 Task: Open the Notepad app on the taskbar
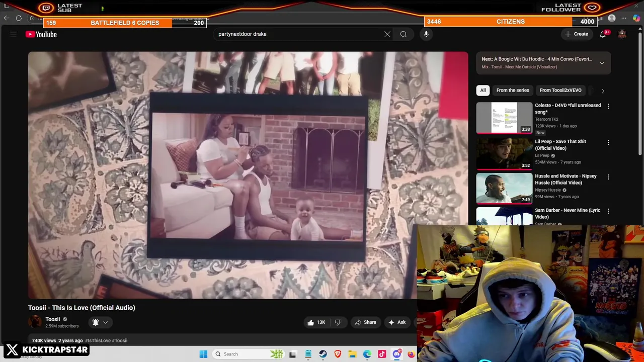point(308,354)
